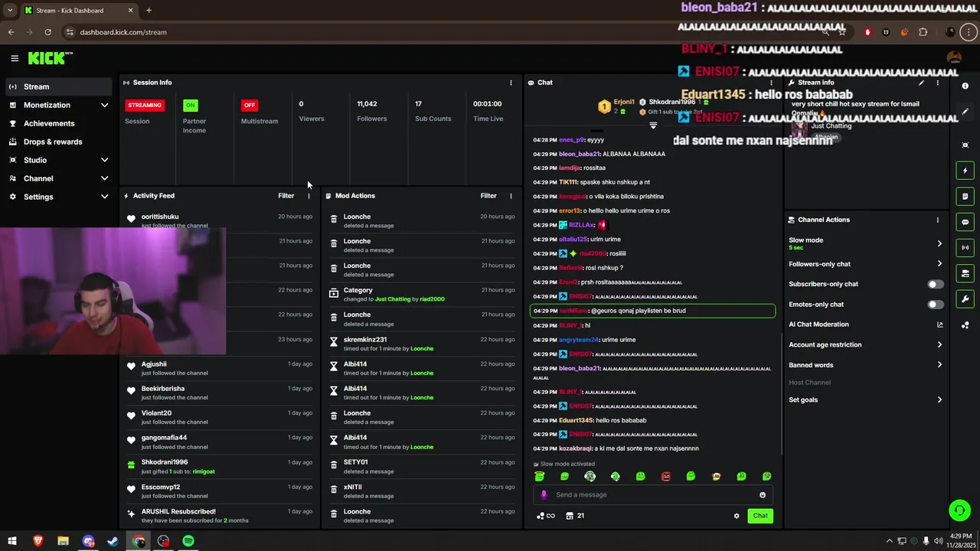The height and width of the screenshot is (551, 980).
Task: Select Stream in the sidebar
Action: pos(59,86)
